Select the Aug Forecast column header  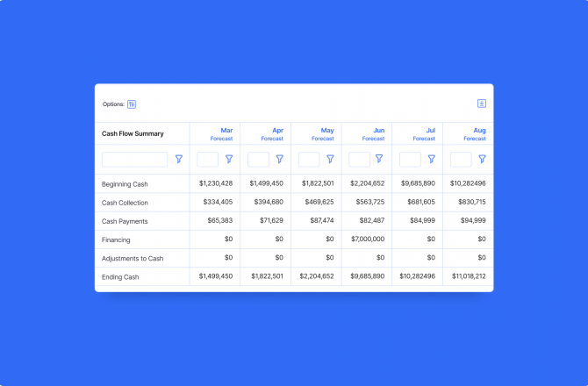point(475,133)
